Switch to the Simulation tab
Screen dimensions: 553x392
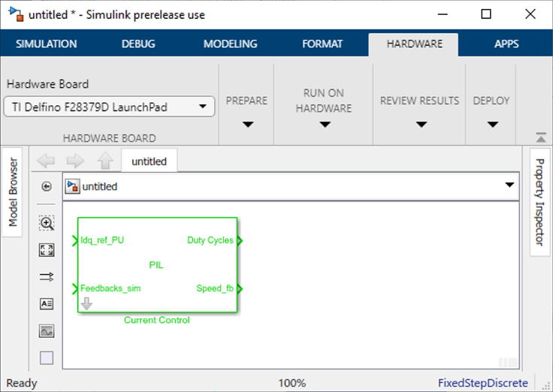pyautogui.click(x=47, y=44)
